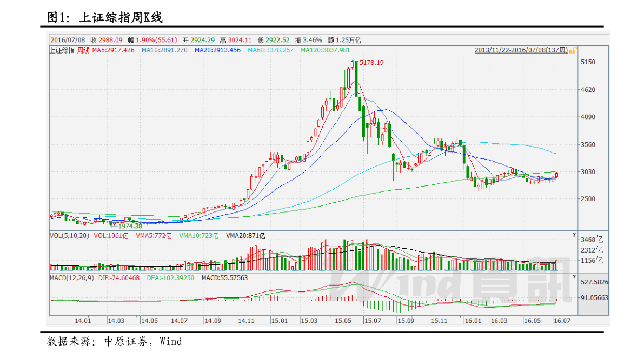Click the 3030 price axis label

[587, 172]
